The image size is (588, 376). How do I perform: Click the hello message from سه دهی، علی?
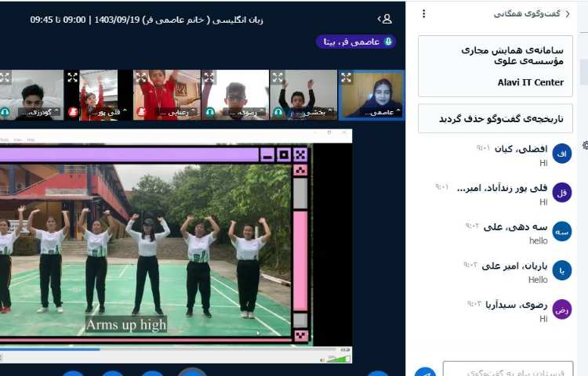point(538,240)
